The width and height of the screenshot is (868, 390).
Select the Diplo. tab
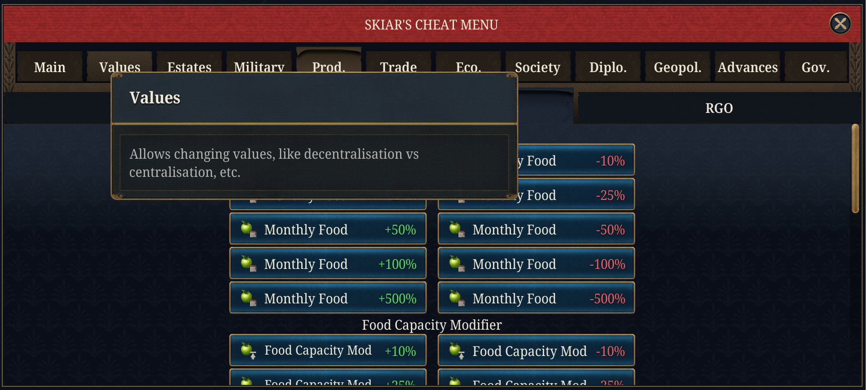point(608,67)
